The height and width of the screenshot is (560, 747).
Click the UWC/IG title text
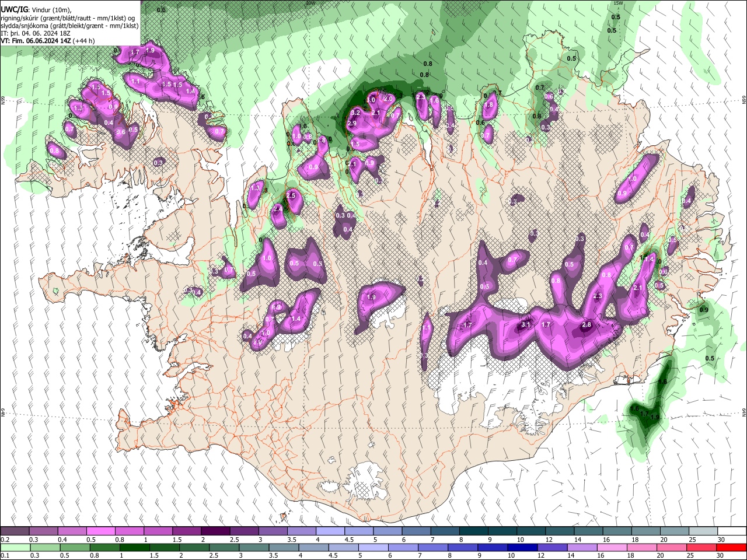(14, 10)
